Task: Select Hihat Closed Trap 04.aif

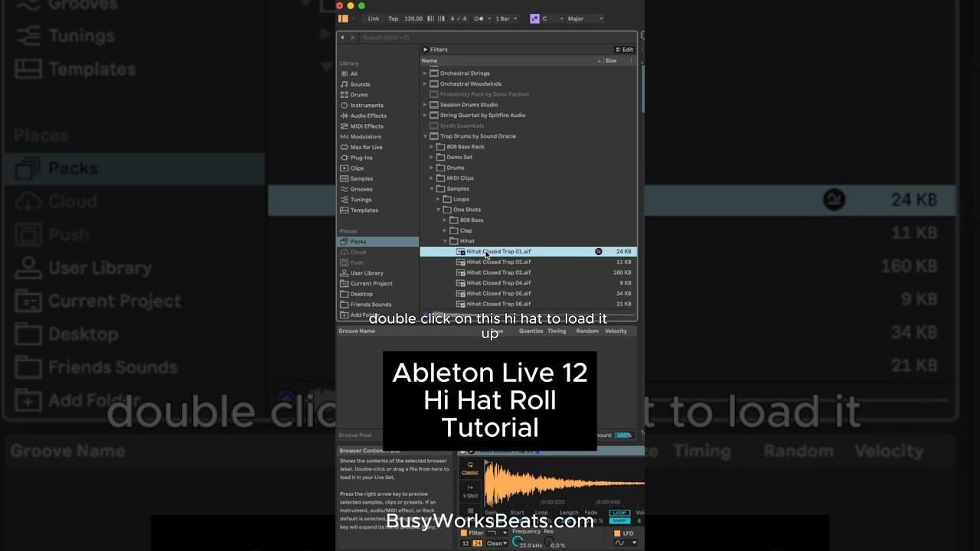Action: (528, 283)
